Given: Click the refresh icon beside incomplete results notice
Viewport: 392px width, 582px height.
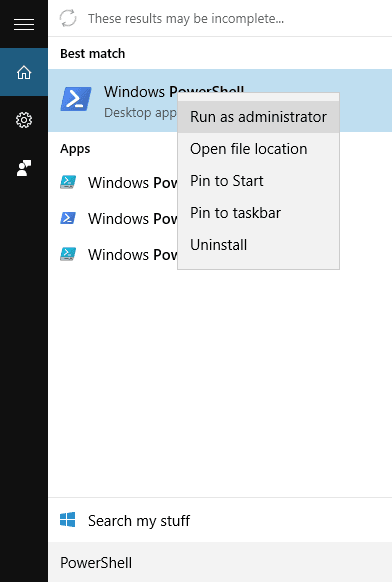Looking at the screenshot, I should [x=68, y=18].
